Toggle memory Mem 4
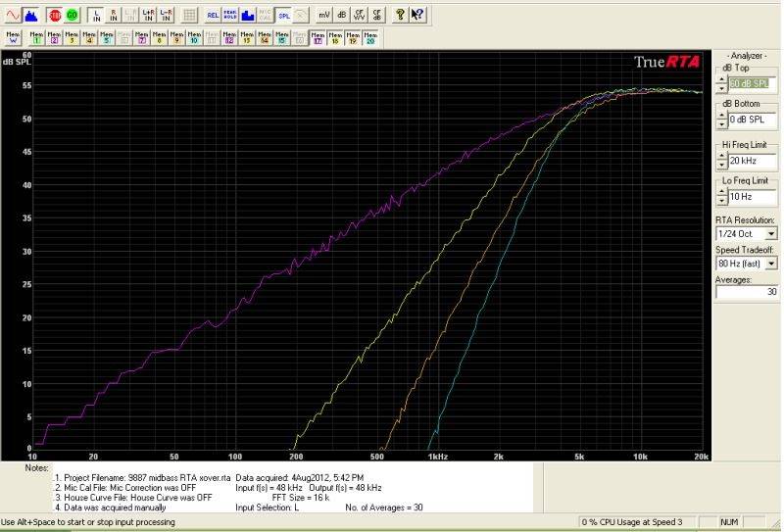Screen dimensions: 784x532 click(89, 37)
